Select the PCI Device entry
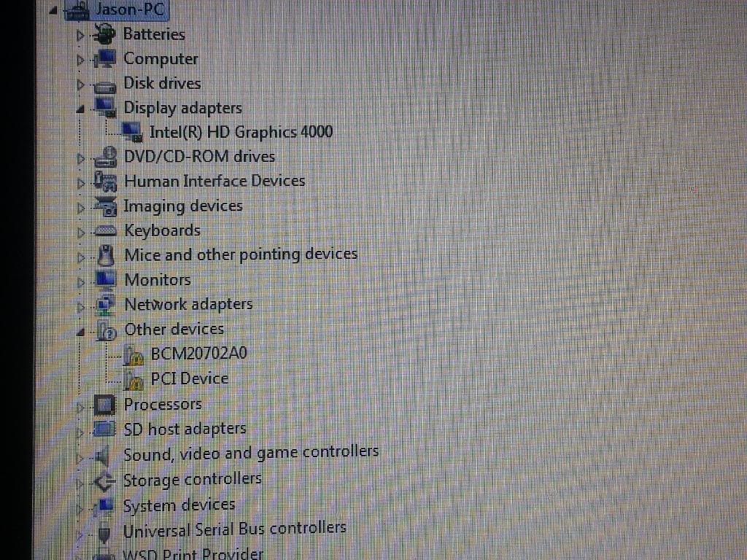Image resolution: width=747 pixels, height=560 pixels. point(190,378)
